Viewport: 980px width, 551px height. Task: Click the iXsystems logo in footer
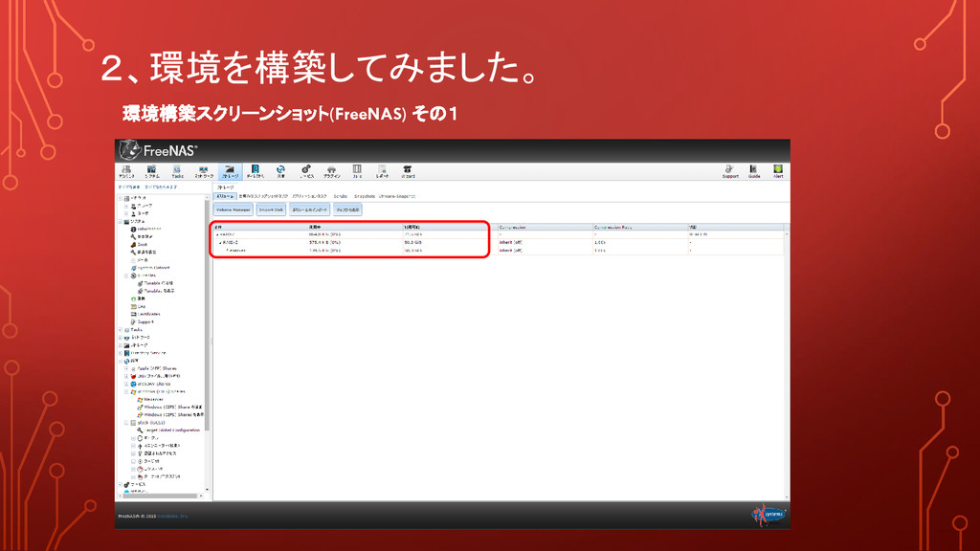(768, 515)
